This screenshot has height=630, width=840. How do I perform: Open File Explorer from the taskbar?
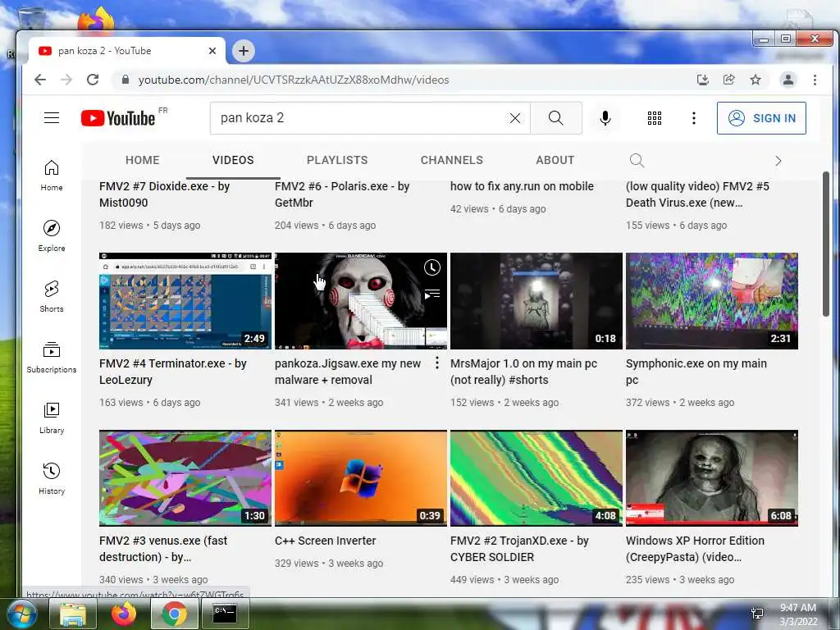(x=73, y=614)
